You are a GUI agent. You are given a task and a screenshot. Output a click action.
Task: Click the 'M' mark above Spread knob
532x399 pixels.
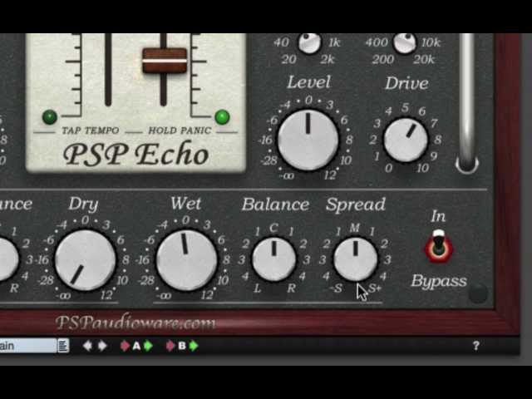[x=355, y=228]
